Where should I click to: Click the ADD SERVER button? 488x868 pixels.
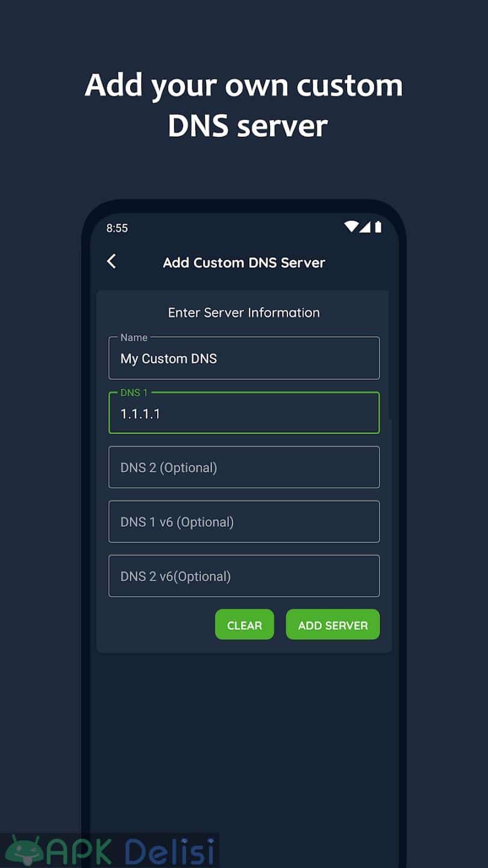(x=333, y=624)
